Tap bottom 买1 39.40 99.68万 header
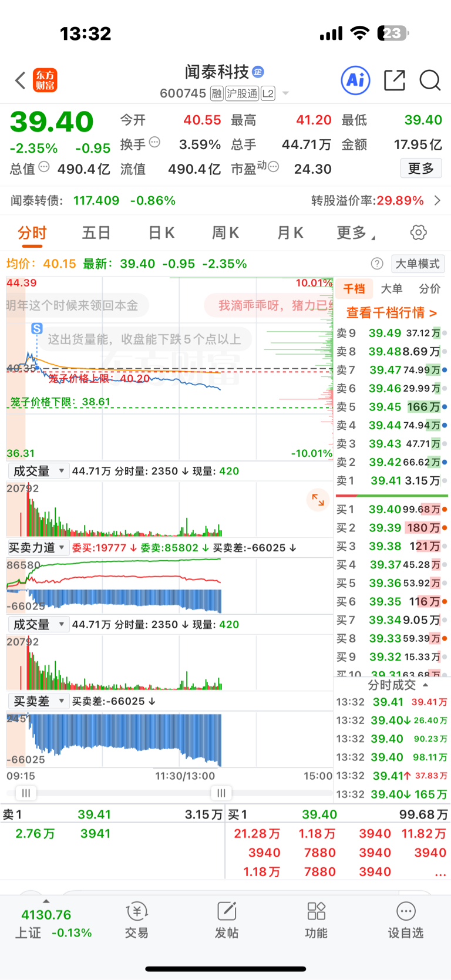Image resolution: width=451 pixels, height=980 pixels. point(338,814)
